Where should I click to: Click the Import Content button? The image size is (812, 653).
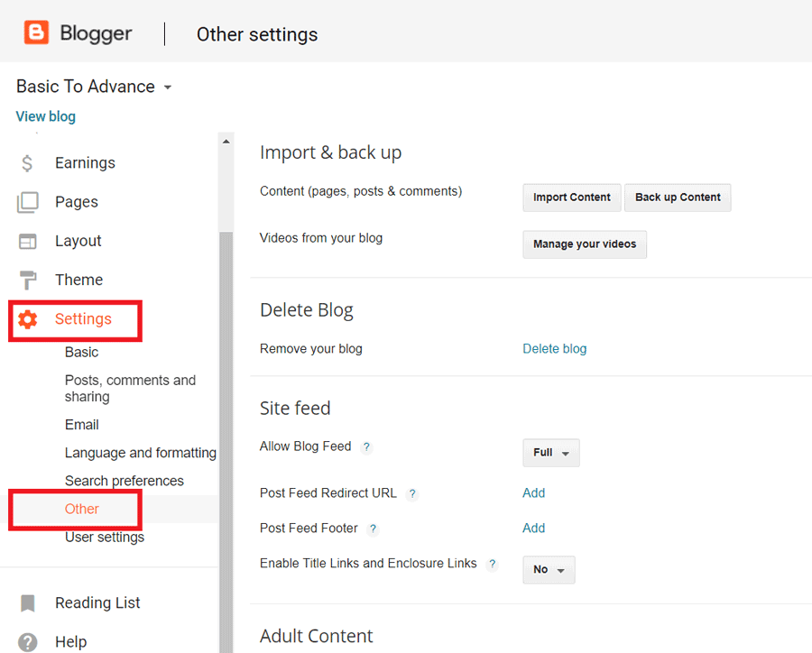(x=572, y=198)
